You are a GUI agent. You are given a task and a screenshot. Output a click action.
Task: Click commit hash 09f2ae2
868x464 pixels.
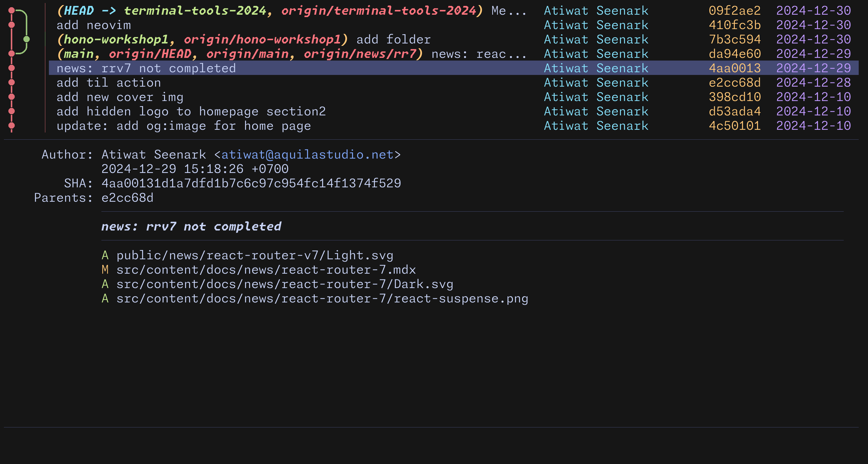coord(735,11)
